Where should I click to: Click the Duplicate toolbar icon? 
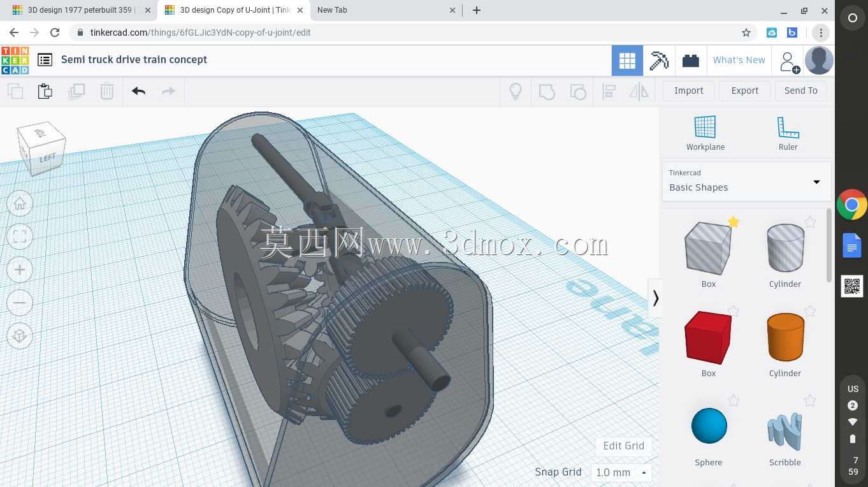tap(76, 91)
